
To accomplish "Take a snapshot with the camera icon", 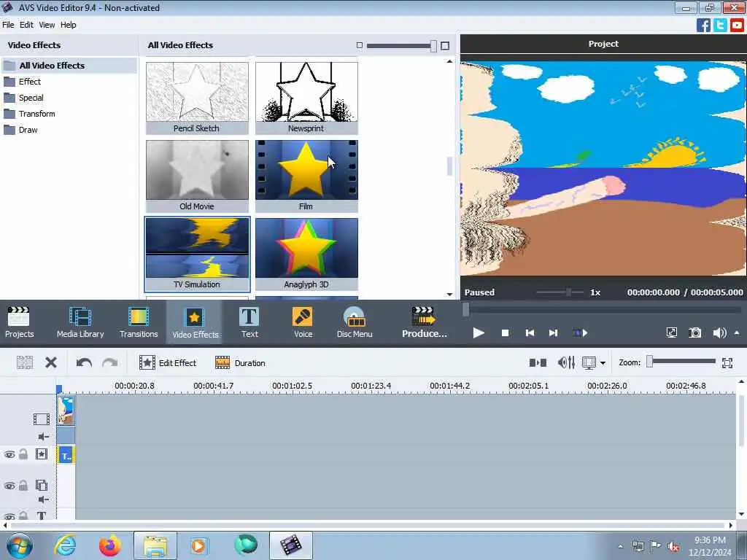I will 695,332.
